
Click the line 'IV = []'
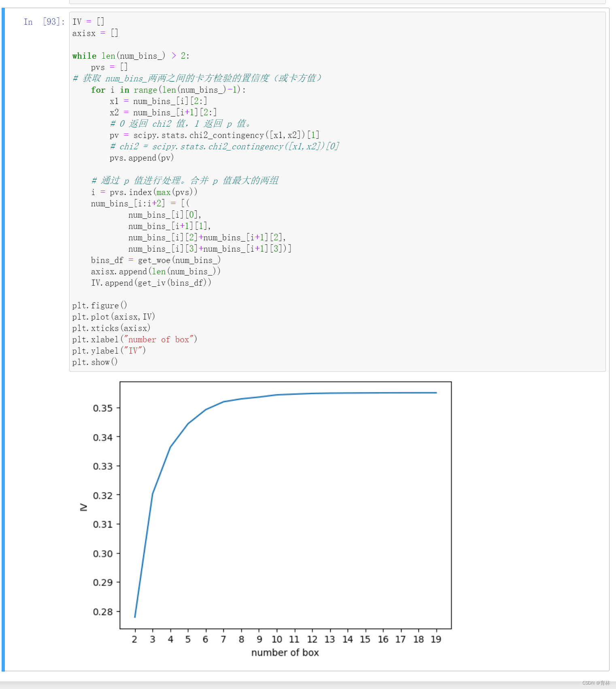coord(88,22)
